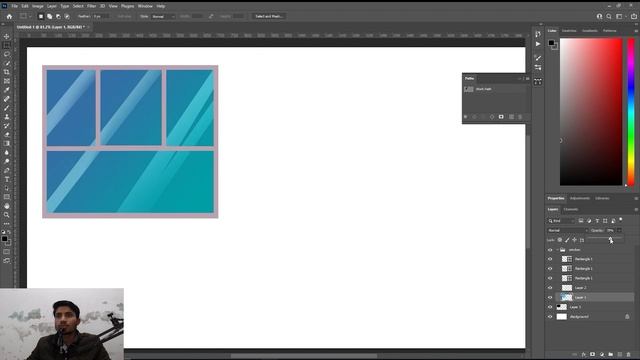Select the Move tool
This screenshot has height=360, width=640.
(7, 36)
